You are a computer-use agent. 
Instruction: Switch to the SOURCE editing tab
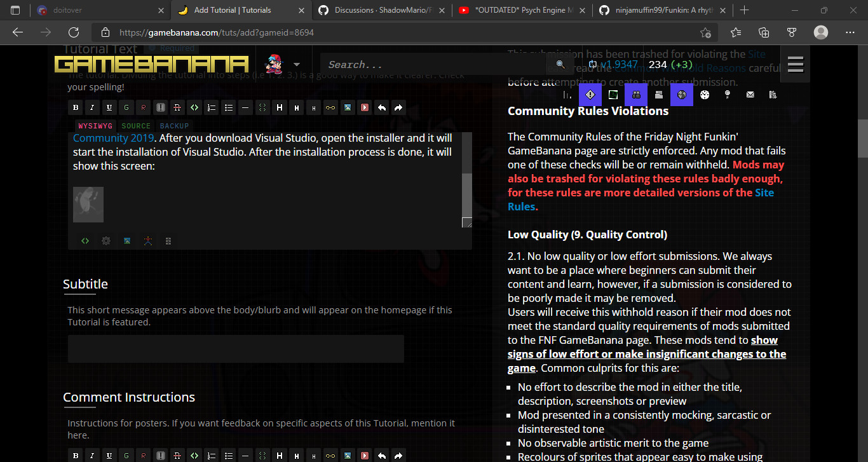tap(135, 125)
